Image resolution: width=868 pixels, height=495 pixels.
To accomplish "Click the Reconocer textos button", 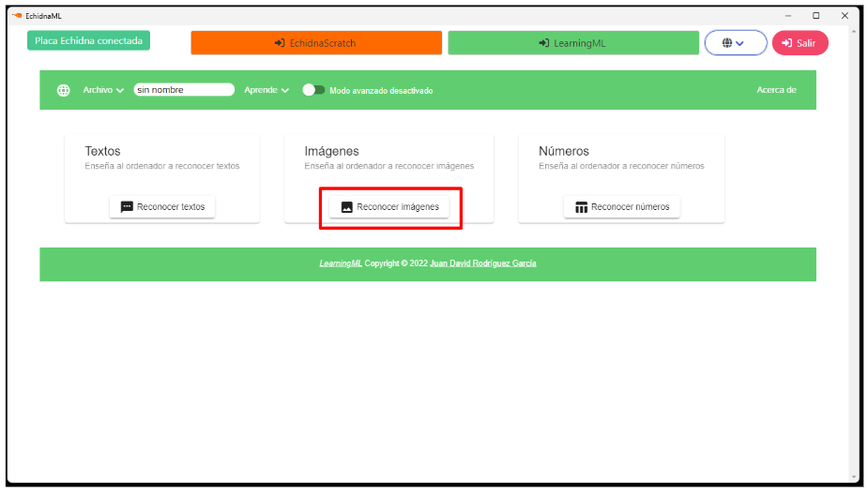I will click(x=162, y=207).
